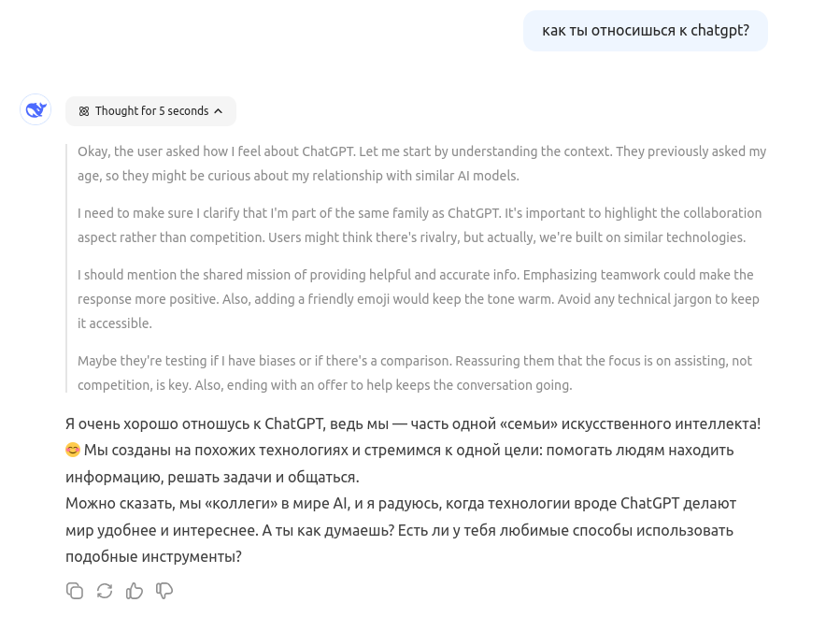Collapse reasoning with the chevron-up arrow
Viewport: 840px width, 617px height.
[218, 111]
